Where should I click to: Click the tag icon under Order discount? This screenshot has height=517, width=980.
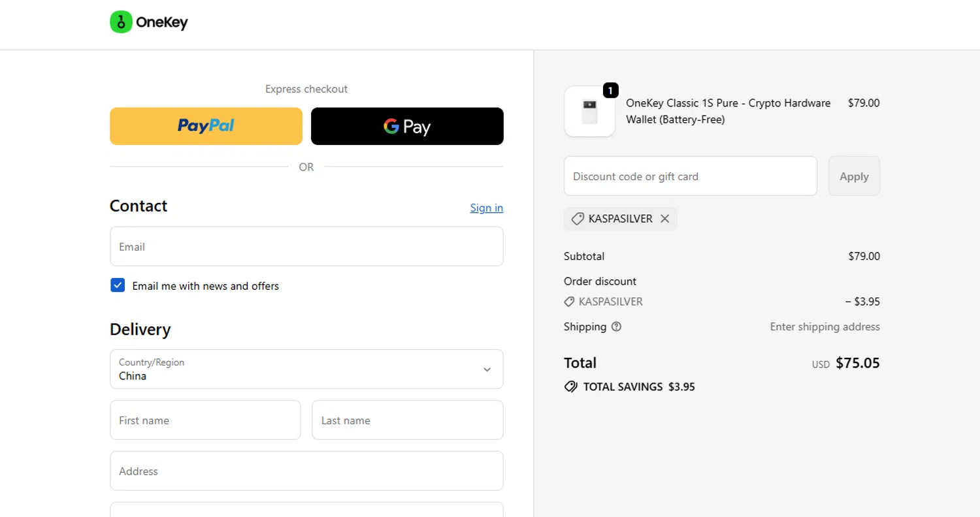point(569,302)
